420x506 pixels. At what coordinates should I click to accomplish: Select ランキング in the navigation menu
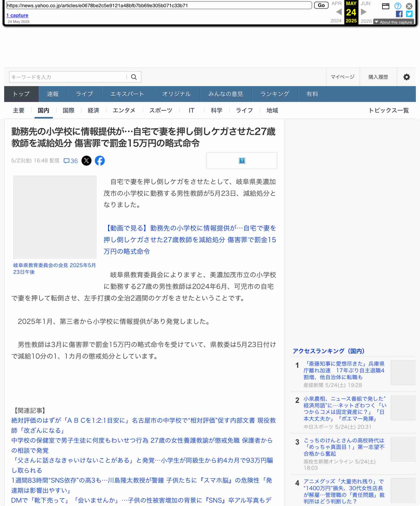click(x=275, y=94)
